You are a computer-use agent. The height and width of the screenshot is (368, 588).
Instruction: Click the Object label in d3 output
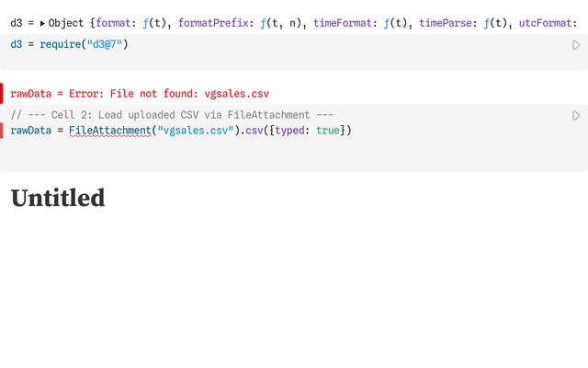(66, 22)
